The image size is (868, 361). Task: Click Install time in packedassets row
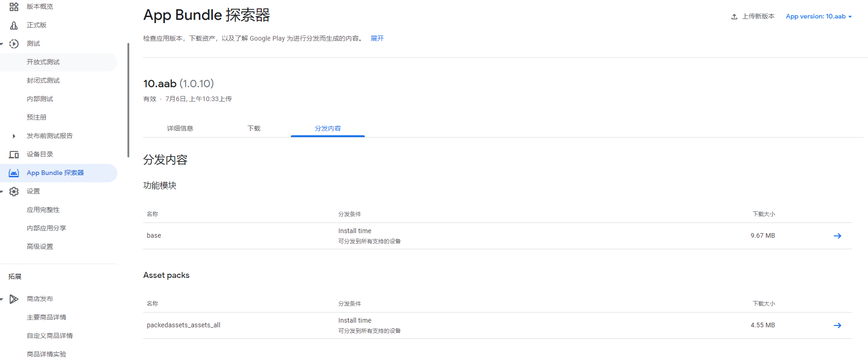(x=355, y=320)
